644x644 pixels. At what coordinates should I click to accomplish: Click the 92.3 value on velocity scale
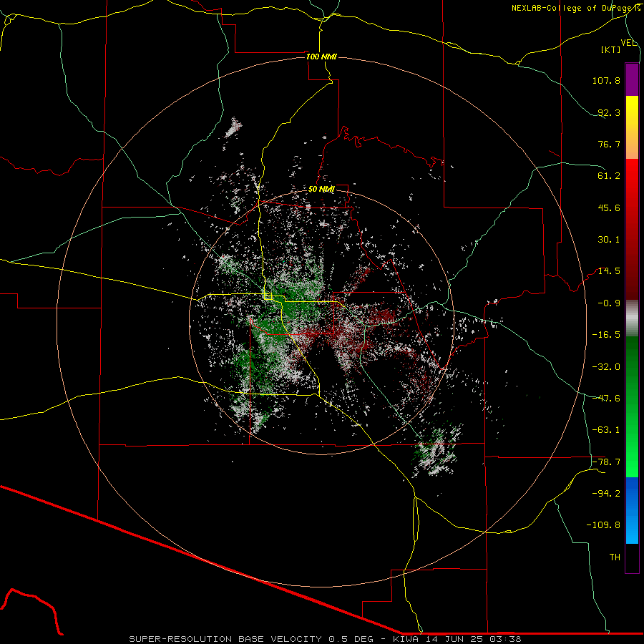tap(609, 112)
